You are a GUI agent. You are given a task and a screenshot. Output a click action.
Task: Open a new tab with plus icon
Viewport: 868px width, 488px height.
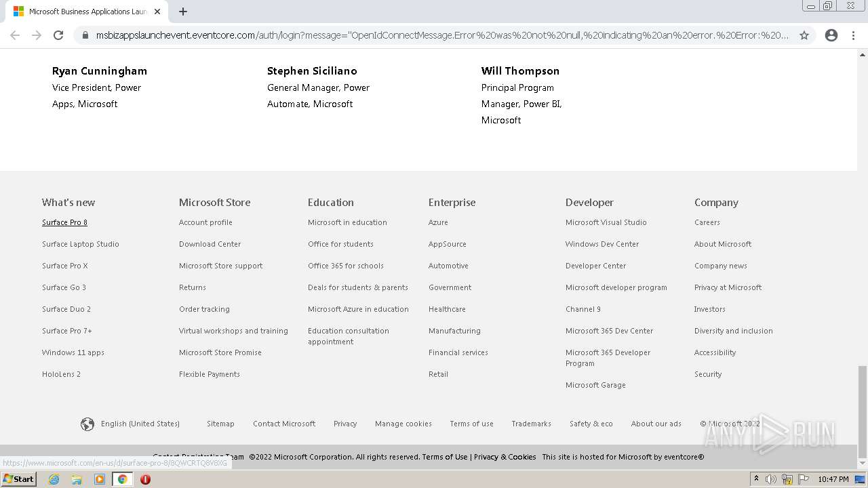(x=182, y=12)
